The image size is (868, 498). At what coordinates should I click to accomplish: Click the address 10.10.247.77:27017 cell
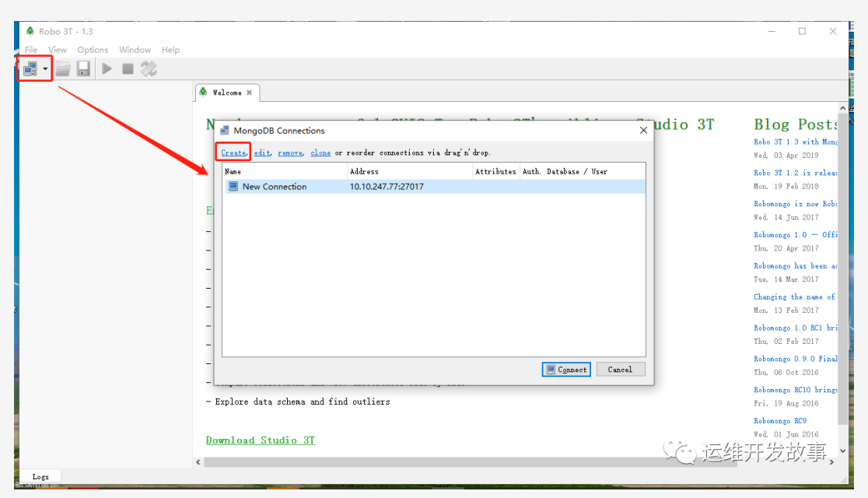tap(387, 187)
